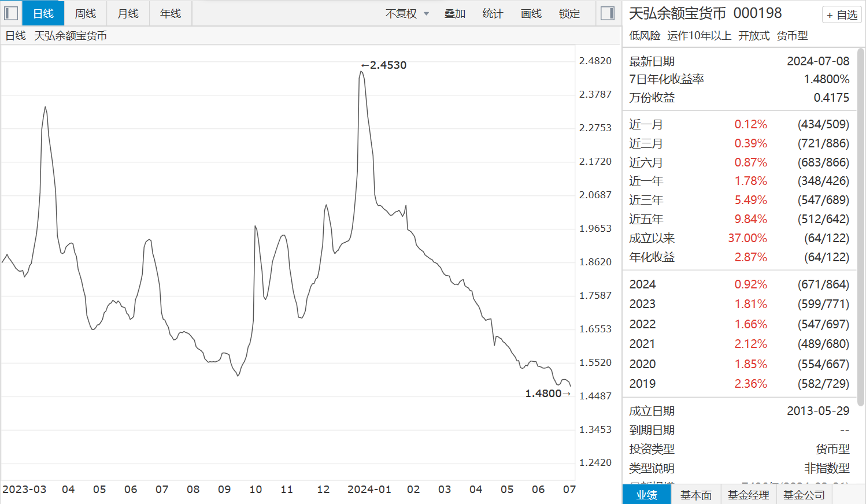The height and width of the screenshot is (504, 866).
Task: Click the 2022 yearly return 1.66%
Action: click(x=750, y=324)
